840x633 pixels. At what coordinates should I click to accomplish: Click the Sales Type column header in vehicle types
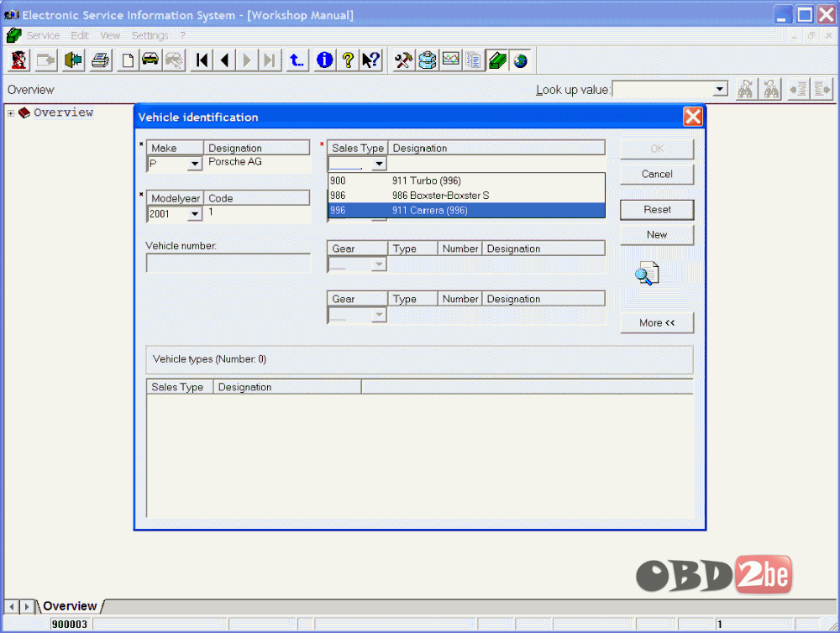[180, 387]
